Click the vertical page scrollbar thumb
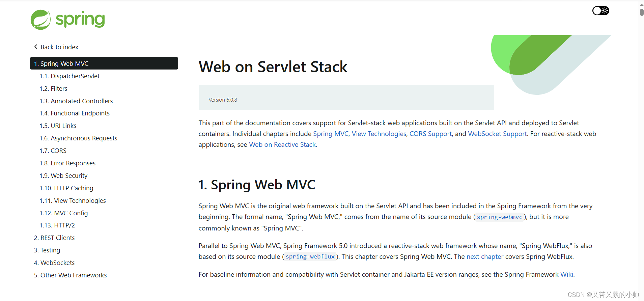 click(x=641, y=12)
